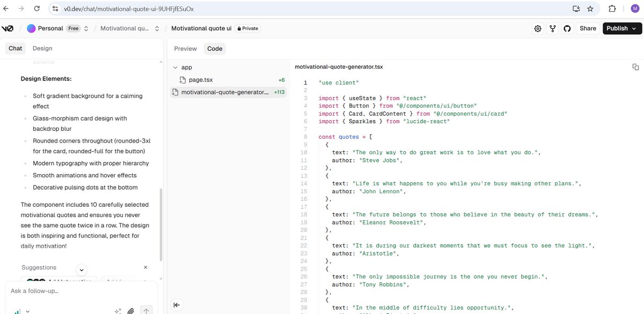Click the "Aristotle" author string
This screenshot has height=314, width=644.
click(x=378, y=253)
